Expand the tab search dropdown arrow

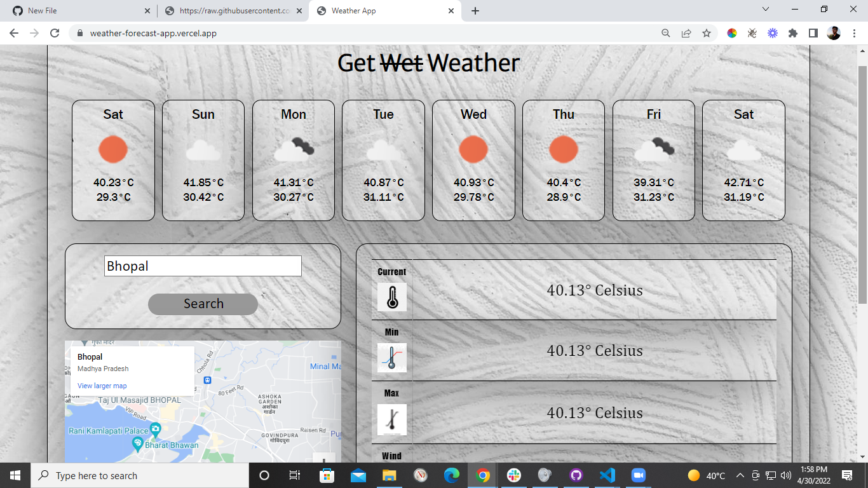pyautogui.click(x=765, y=10)
